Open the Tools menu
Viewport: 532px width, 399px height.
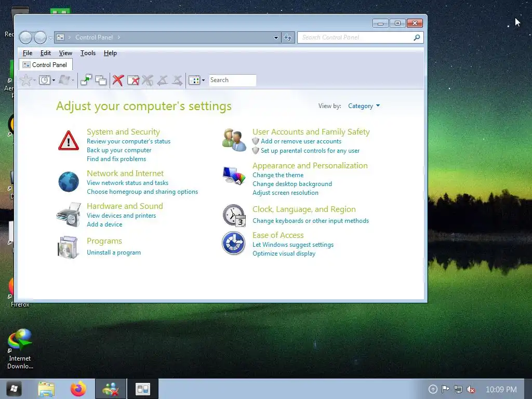(x=88, y=53)
